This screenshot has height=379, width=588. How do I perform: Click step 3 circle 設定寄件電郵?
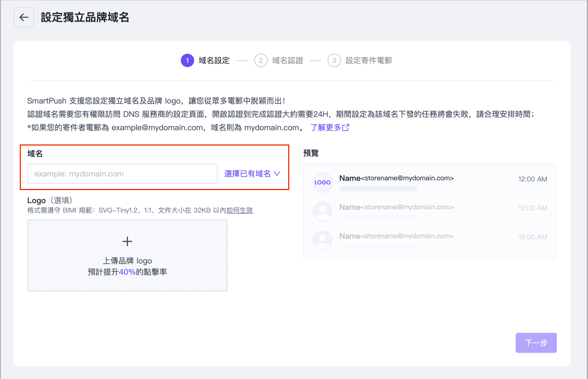tap(334, 60)
